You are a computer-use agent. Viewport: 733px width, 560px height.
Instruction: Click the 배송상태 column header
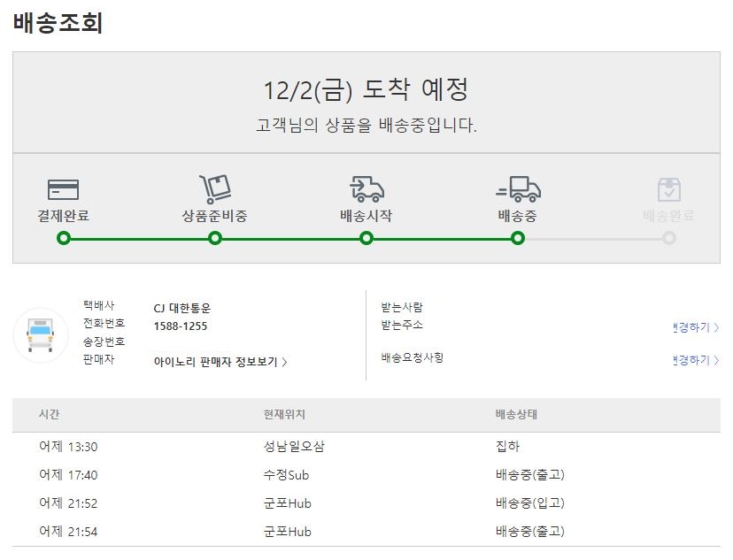point(517,414)
